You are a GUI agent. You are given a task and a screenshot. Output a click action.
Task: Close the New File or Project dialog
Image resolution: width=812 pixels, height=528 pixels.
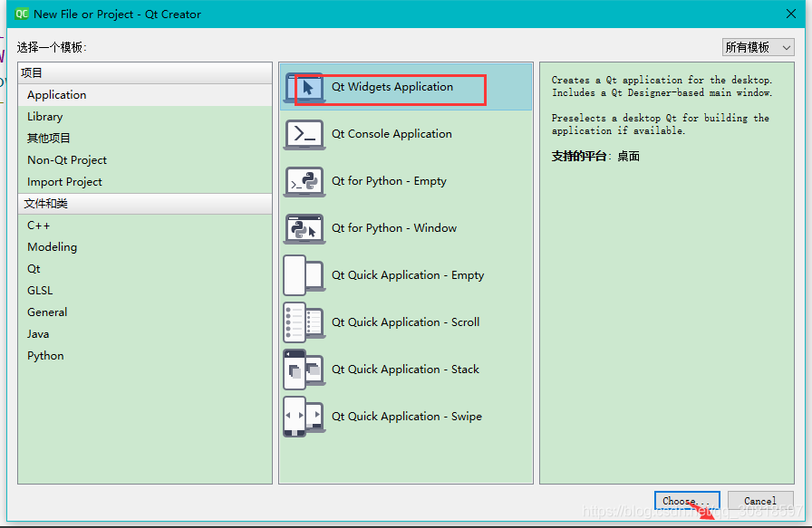coord(791,14)
